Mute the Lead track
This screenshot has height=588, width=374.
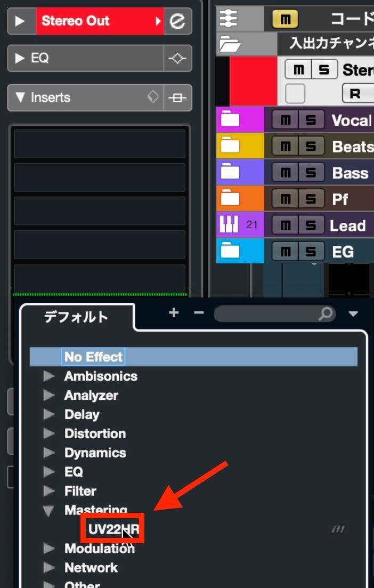[285, 225]
